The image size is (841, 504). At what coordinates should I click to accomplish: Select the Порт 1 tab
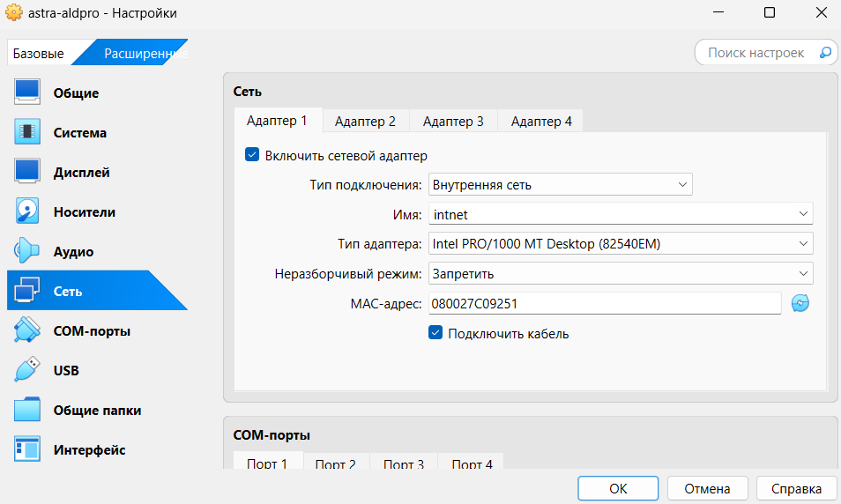click(x=268, y=463)
